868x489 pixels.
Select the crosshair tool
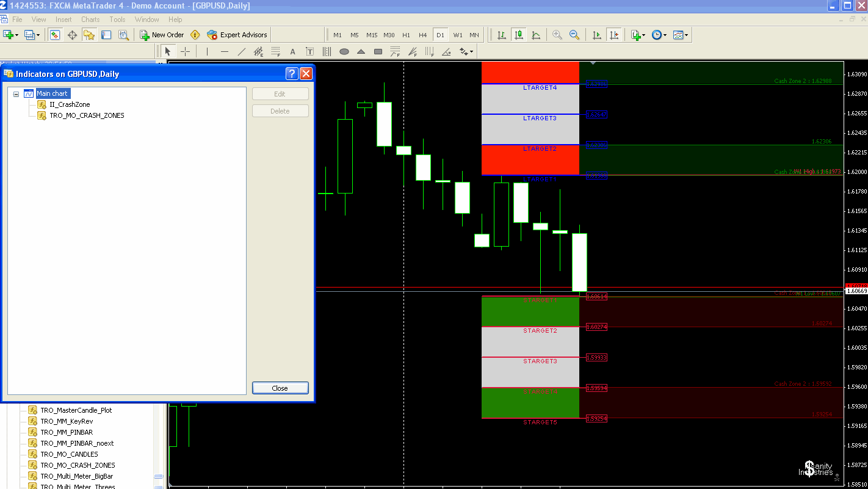pos(185,52)
